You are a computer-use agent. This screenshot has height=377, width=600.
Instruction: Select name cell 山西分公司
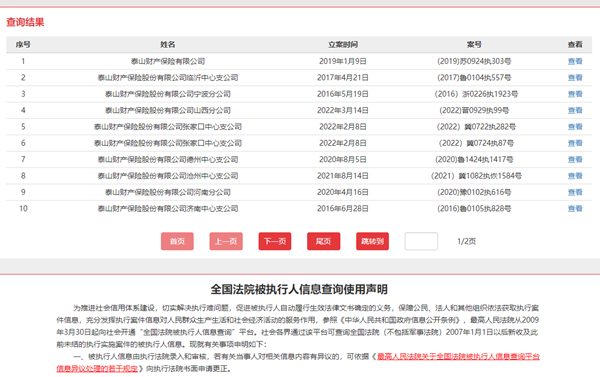tap(168, 111)
